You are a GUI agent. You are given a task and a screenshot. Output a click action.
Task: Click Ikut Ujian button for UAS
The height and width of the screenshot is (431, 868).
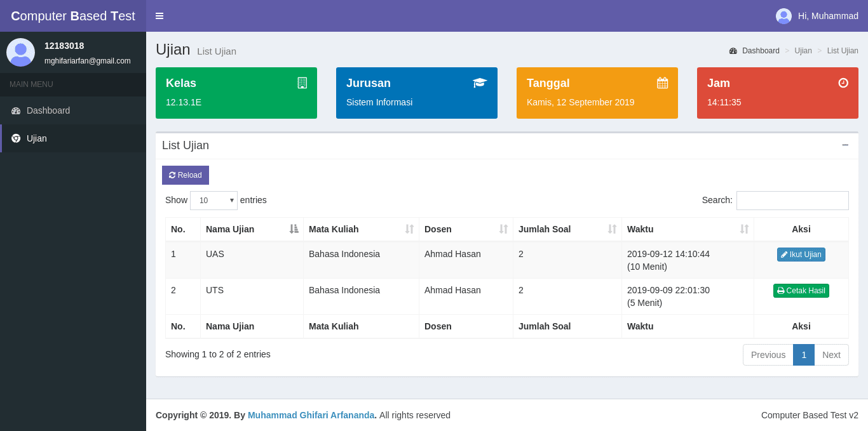pos(801,255)
